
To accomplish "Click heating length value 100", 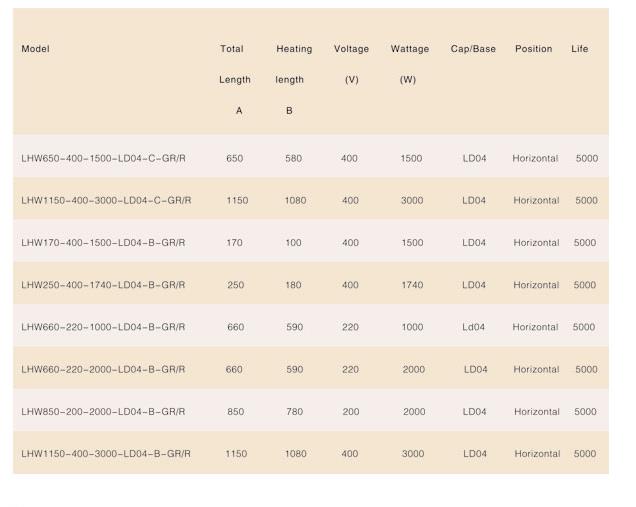I will coord(293,243).
